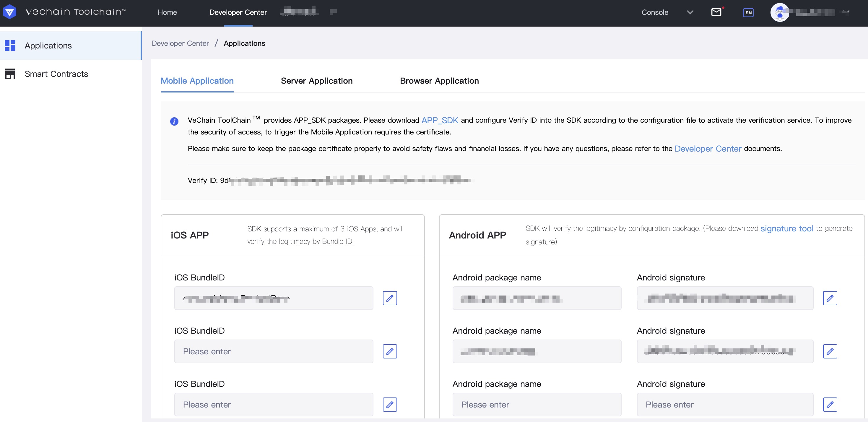Download via the APP_SDK link
868x422 pixels.
coord(440,120)
